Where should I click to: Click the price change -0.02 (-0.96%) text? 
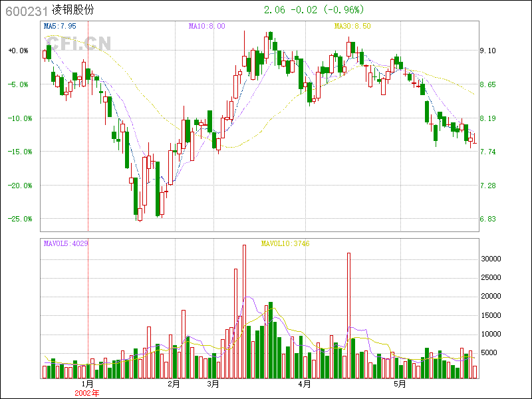(325, 10)
